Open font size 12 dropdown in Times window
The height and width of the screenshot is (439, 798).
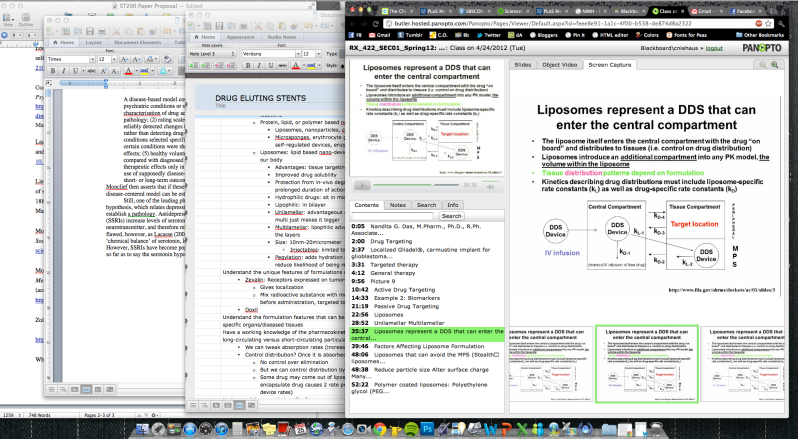[114, 60]
